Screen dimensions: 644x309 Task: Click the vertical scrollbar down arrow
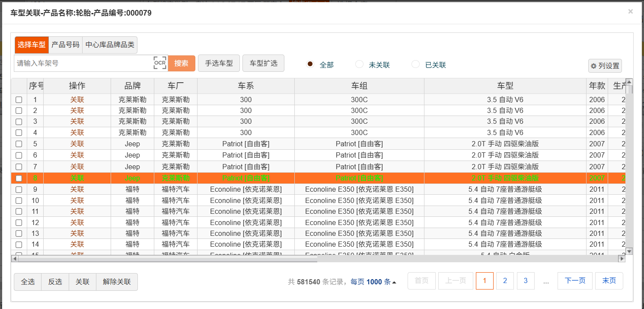tap(629, 251)
